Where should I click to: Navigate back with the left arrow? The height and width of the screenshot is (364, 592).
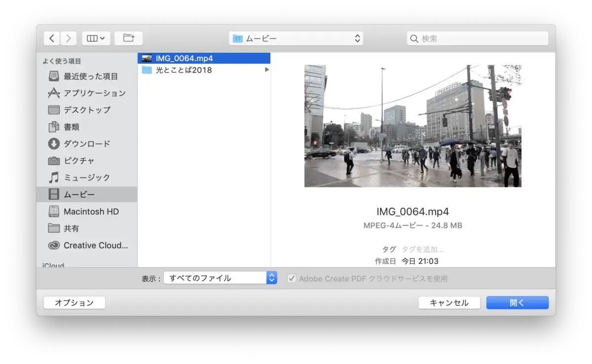pos(51,38)
